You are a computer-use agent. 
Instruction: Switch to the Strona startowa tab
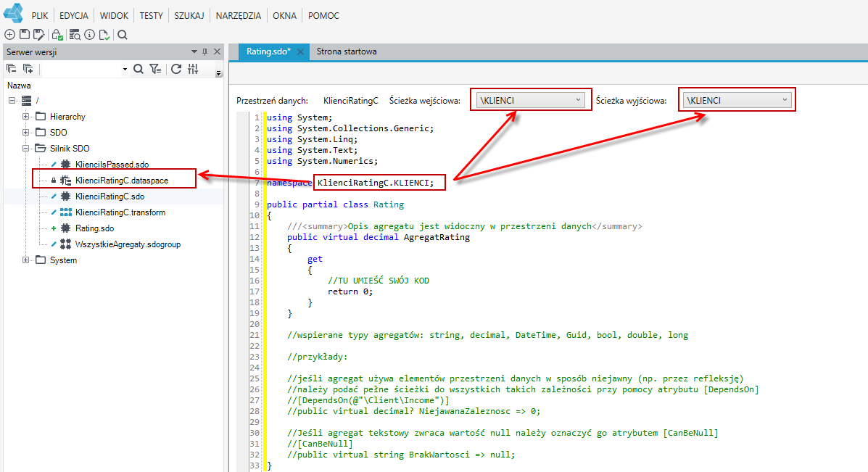tap(347, 51)
